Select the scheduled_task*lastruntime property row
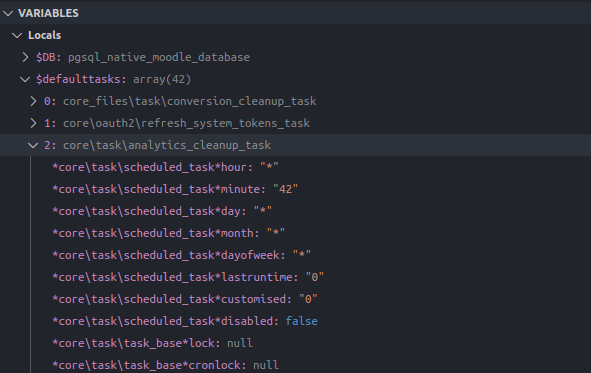This screenshot has width=591, height=373. [296, 277]
